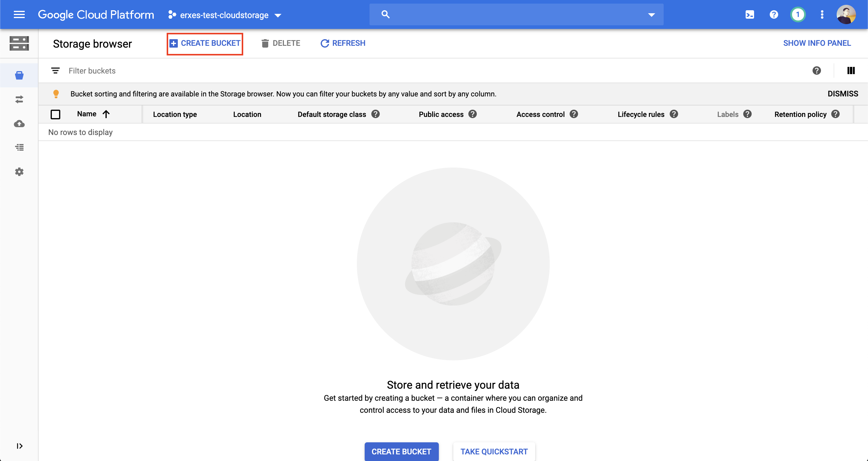Select the Browser bucket sidebar item

coord(19,75)
